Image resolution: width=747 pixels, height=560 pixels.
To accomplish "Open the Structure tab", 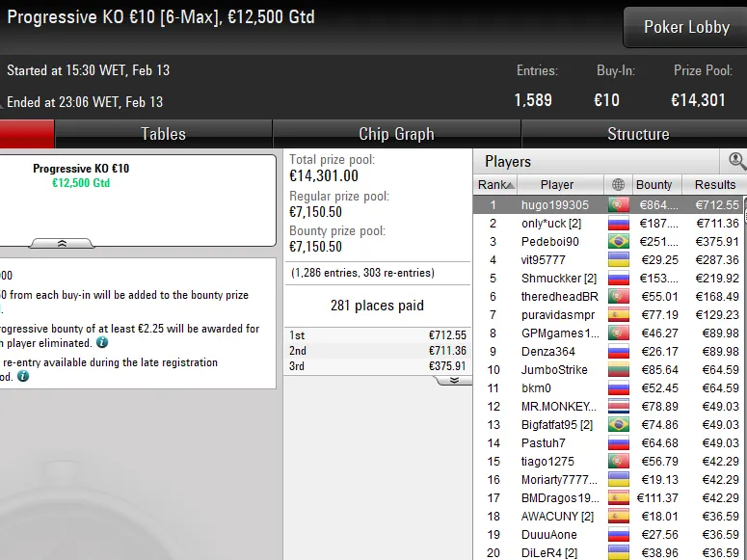I will (638, 134).
